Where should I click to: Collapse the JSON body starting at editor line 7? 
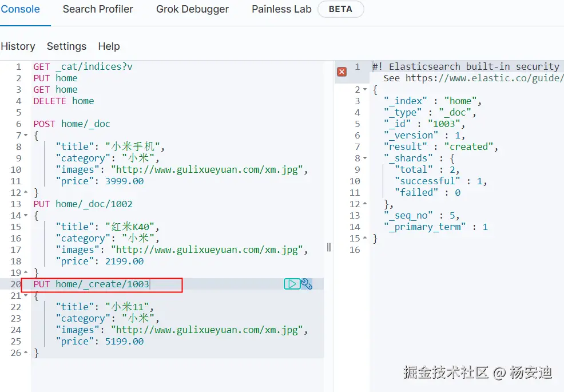coord(26,136)
